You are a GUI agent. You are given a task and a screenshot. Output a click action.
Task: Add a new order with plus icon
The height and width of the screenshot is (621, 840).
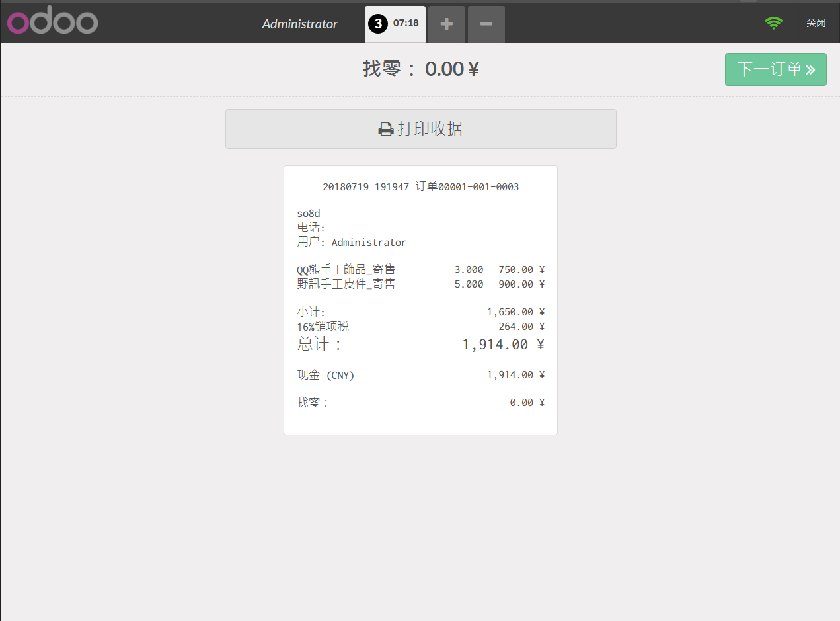point(447,24)
